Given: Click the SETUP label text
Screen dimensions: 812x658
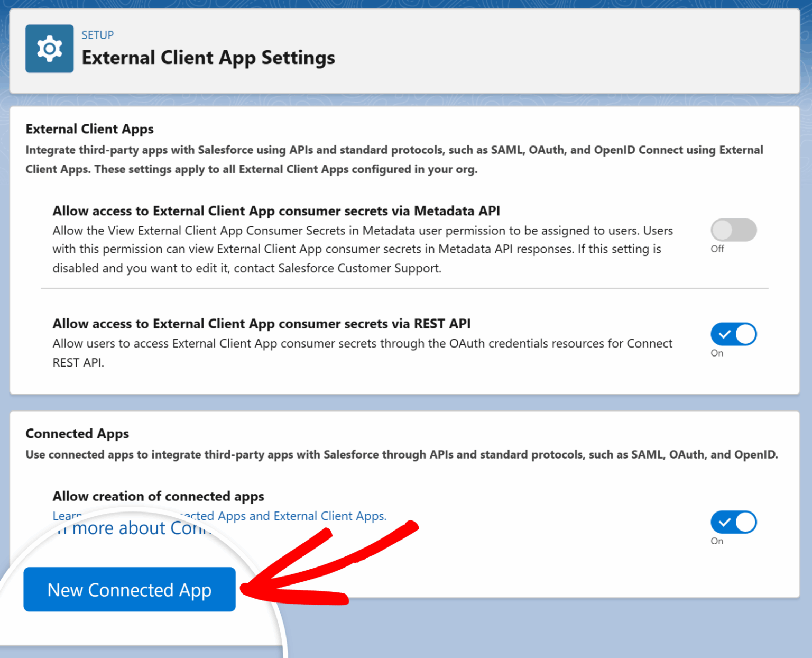Looking at the screenshot, I should 97,35.
